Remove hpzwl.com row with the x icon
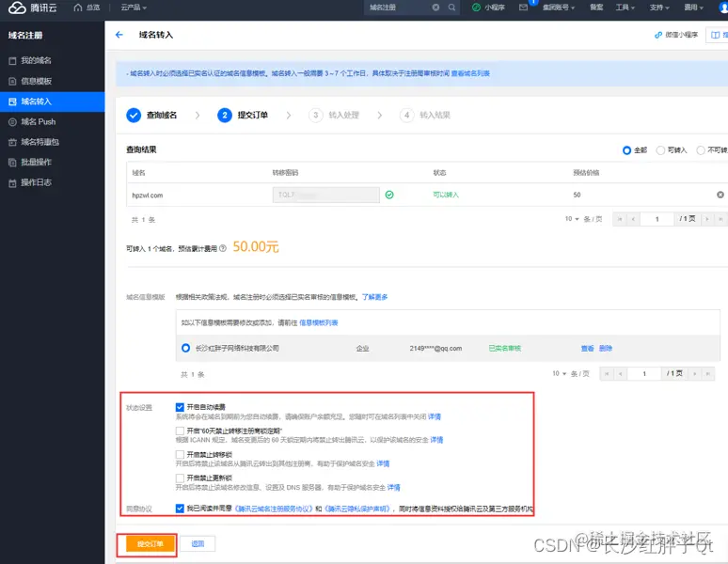 [x=720, y=195]
